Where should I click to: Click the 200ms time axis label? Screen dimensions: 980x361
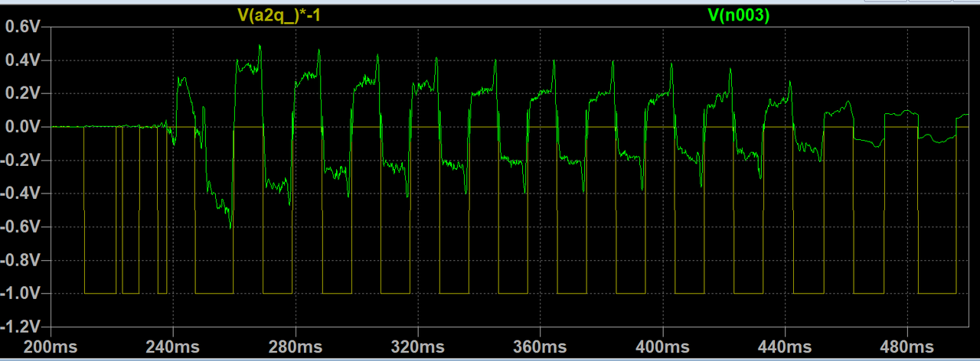click(x=51, y=346)
